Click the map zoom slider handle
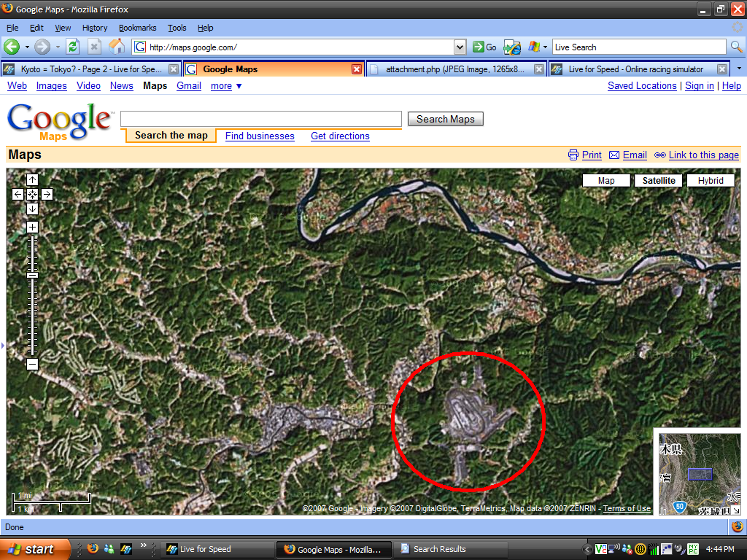Screen dimensions: 747x560 coord(32,275)
